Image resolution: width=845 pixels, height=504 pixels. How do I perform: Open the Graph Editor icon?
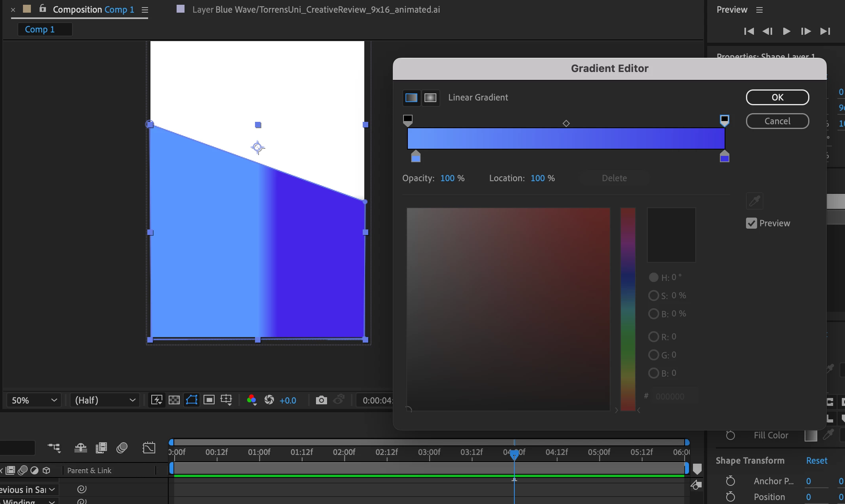tap(149, 448)
